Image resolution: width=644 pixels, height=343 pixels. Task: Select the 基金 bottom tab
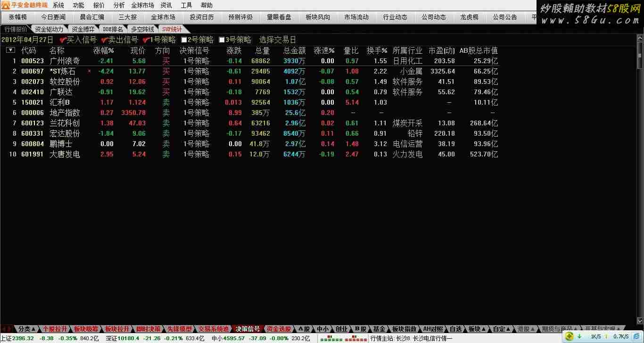[379, 329]
